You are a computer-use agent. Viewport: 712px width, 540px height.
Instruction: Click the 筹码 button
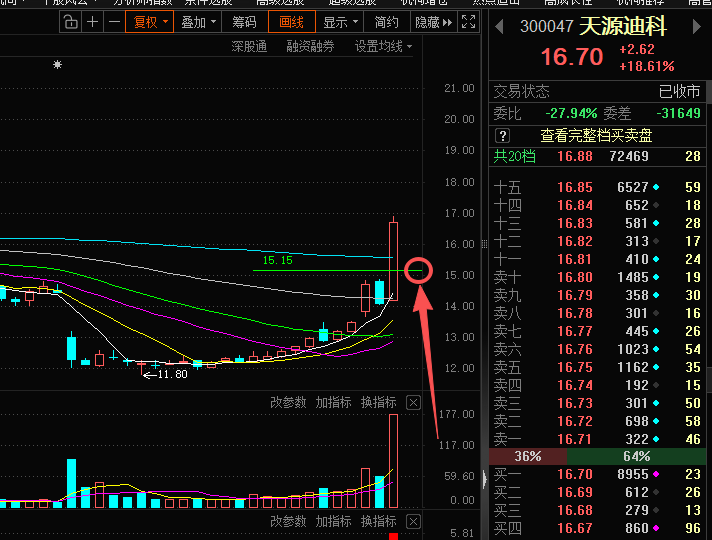click(244, 22)
